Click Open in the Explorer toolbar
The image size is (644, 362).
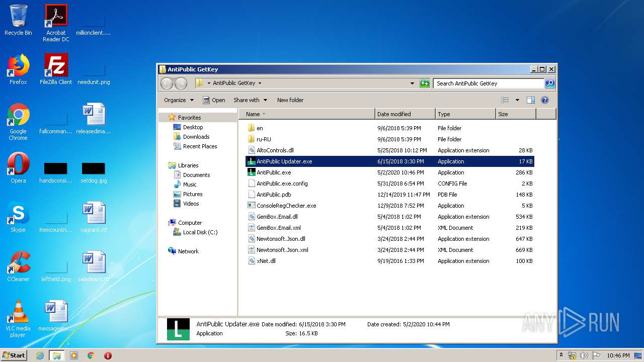(214, 100)
